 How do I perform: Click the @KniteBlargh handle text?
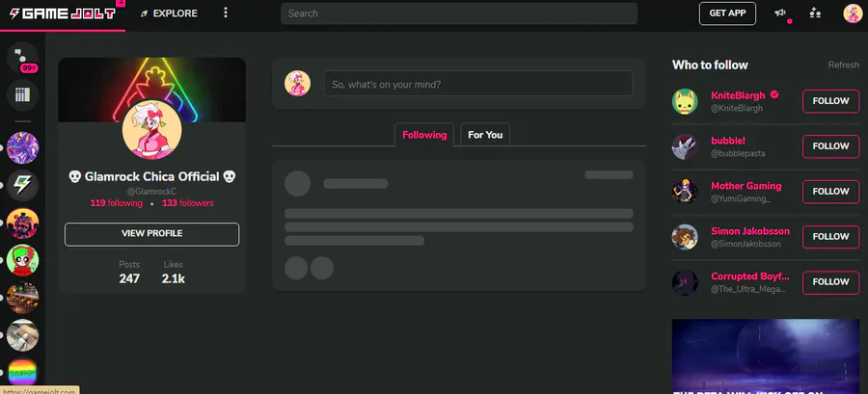click(737, 108)
